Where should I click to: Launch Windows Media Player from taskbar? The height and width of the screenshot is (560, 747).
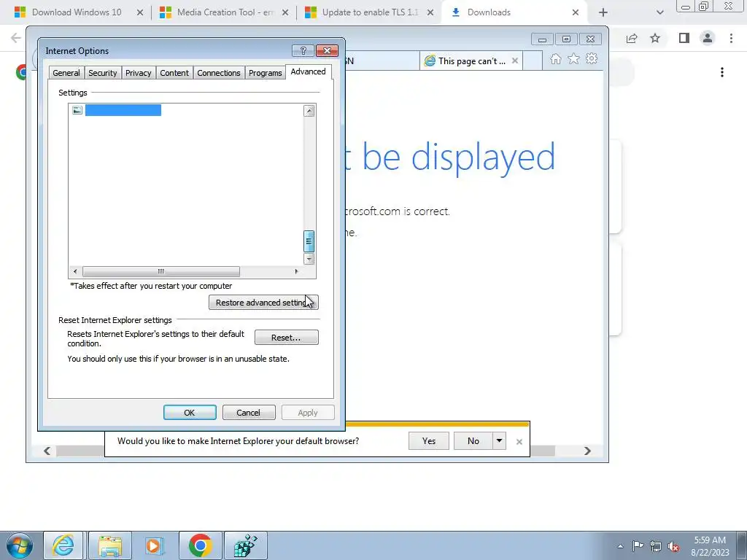[x=155, y=545]
